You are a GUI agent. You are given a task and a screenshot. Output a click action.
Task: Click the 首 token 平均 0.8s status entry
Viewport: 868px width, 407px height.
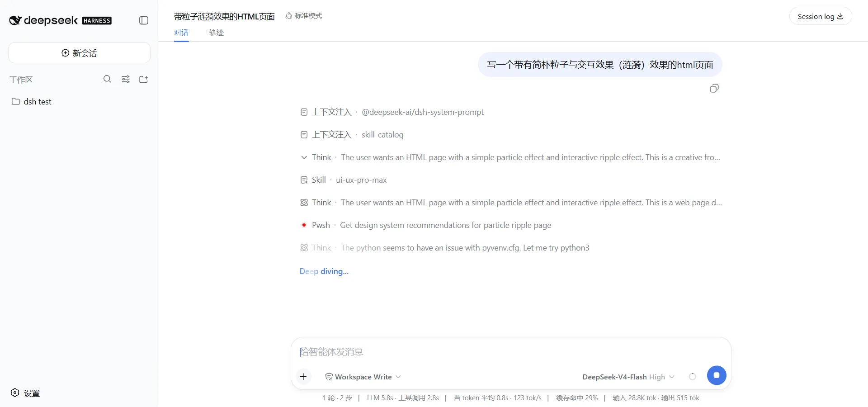(x=497, y=398)
